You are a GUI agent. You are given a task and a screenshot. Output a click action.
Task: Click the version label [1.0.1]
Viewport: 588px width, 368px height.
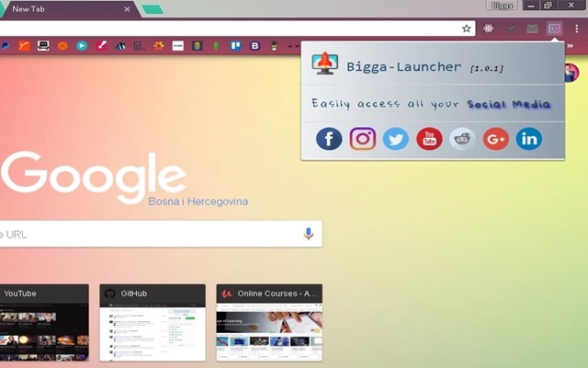[486, 68]
